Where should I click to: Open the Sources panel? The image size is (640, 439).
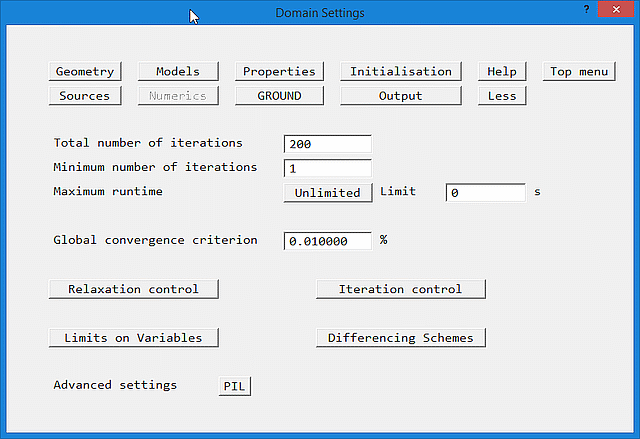pos(85,96)
